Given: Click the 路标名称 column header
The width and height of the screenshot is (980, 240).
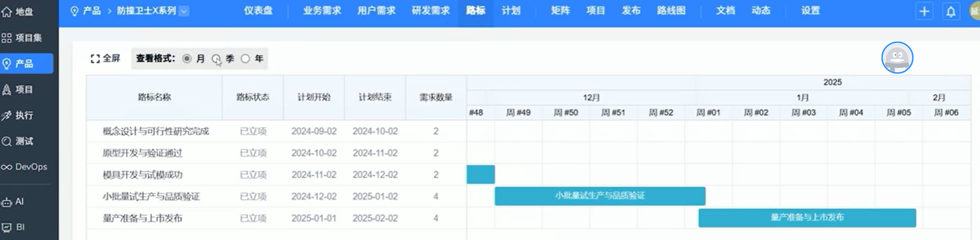Looking at the screenshot, I should (x=154, y=97).
